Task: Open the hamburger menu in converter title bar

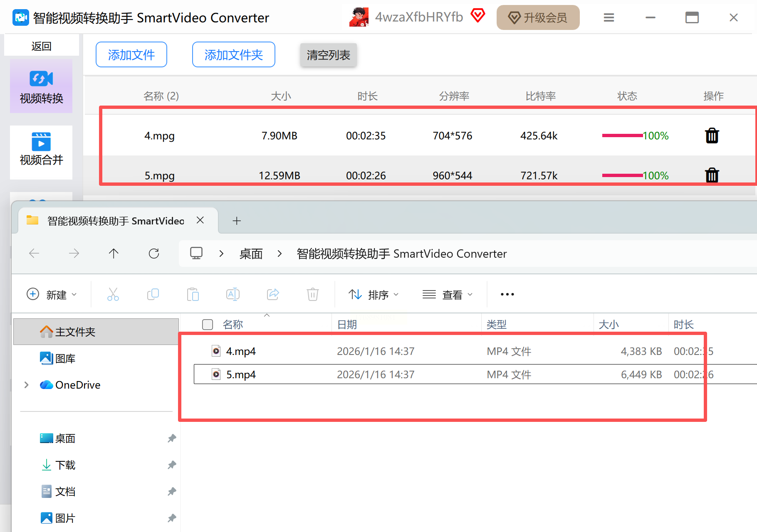Action: pos(609,17)
